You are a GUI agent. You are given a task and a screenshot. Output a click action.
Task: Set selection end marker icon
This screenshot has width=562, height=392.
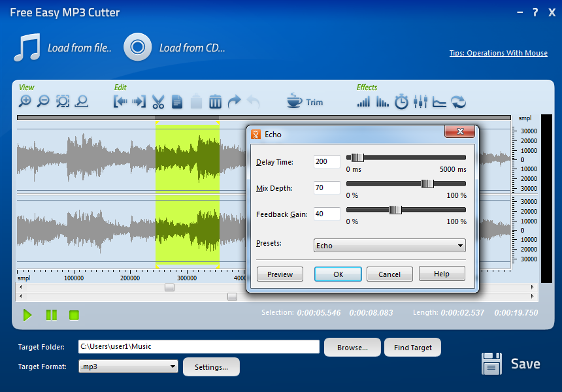coord(139,102)
